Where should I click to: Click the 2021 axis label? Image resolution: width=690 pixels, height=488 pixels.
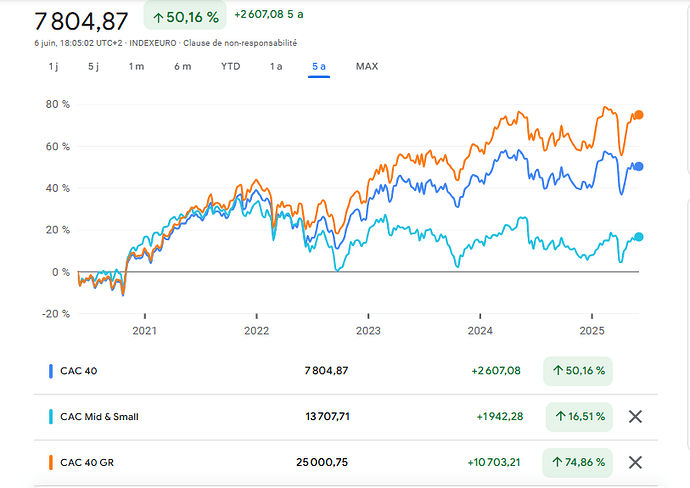point(144,330)
